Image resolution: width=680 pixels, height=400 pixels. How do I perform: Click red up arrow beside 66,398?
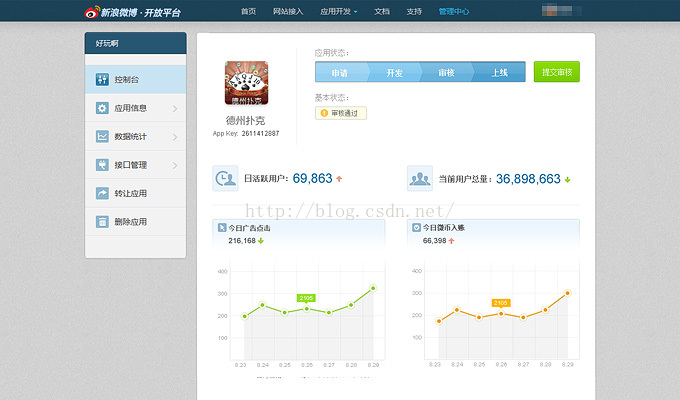tap(451, 241)
